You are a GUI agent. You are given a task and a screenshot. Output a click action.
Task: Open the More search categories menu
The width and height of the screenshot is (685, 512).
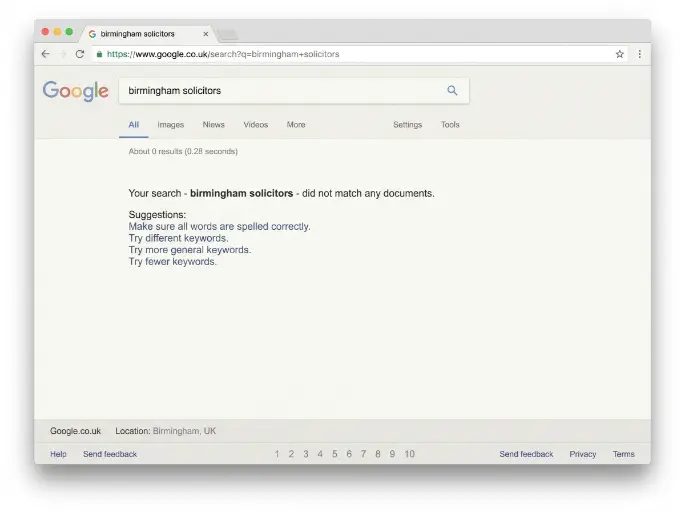coord(296,125)
